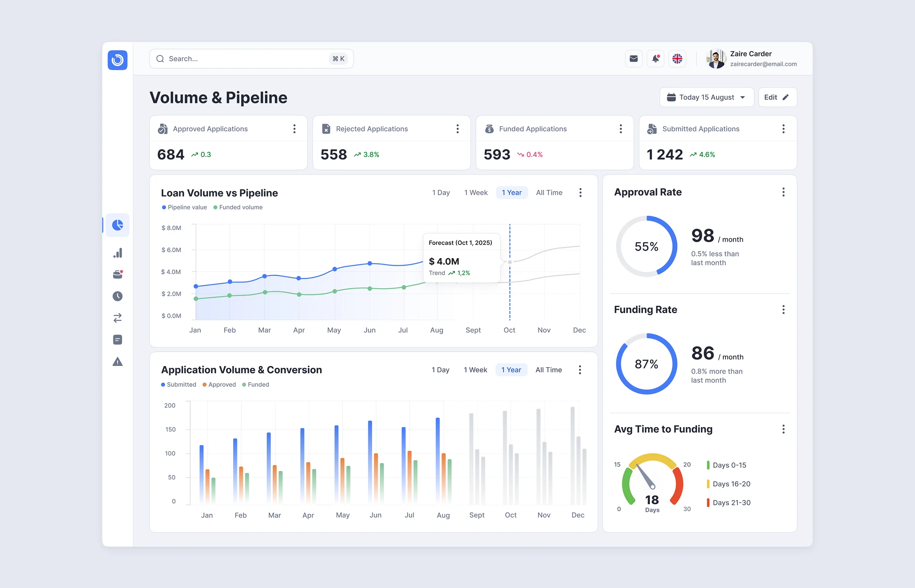Open the bar chart sidebar icon
Image resolution: width=915 pixels, height=588 pixels.
click(118, 253)
